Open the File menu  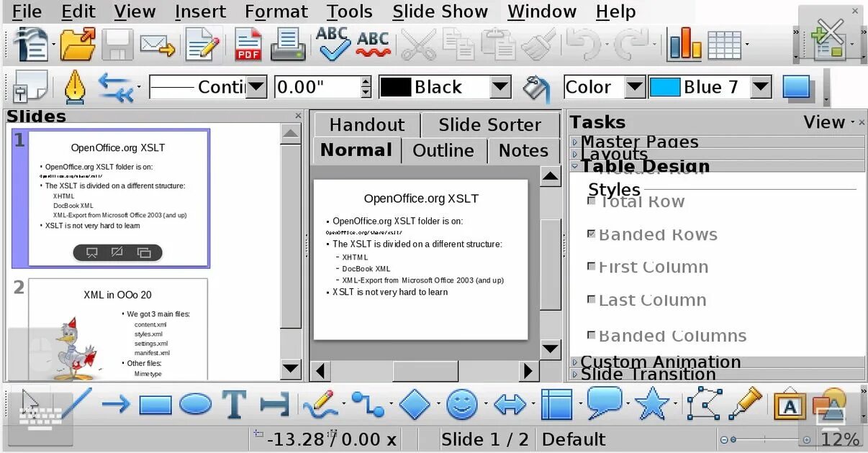click(x=27, y=12)
